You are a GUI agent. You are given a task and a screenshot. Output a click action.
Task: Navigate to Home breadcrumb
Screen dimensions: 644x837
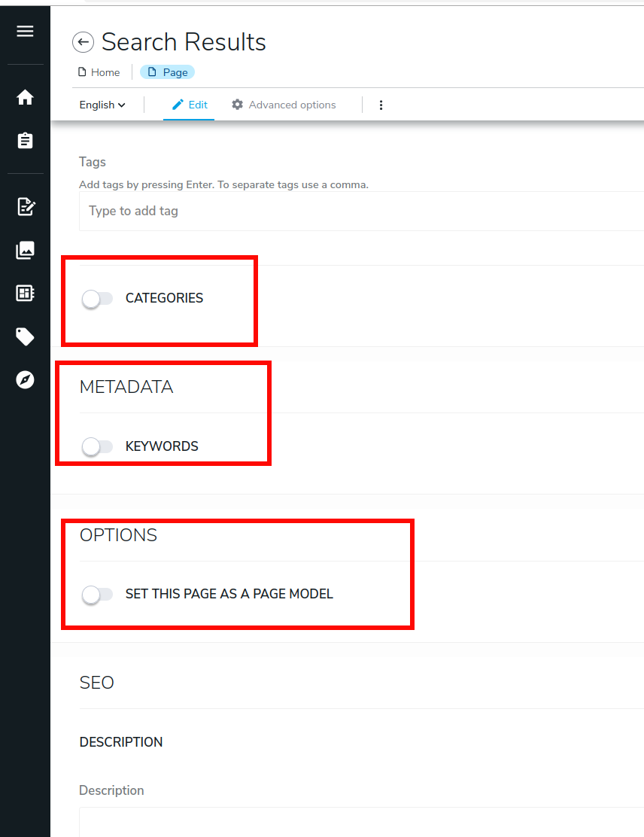tap(99, 72)
